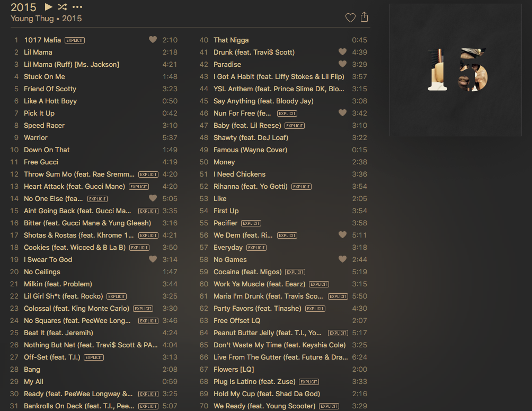Select the track Free Gucci
Screen dimensions: 532x411
coord(41,162)
